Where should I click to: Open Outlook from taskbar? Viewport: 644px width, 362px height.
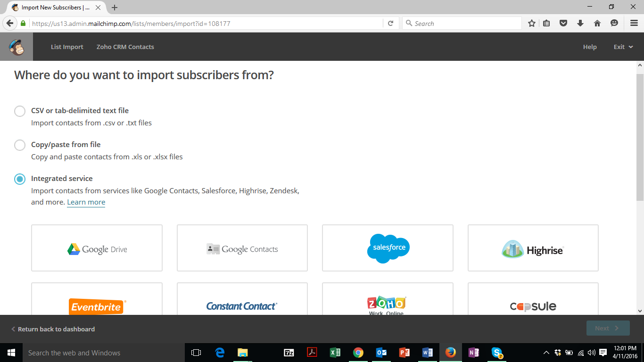381,353
